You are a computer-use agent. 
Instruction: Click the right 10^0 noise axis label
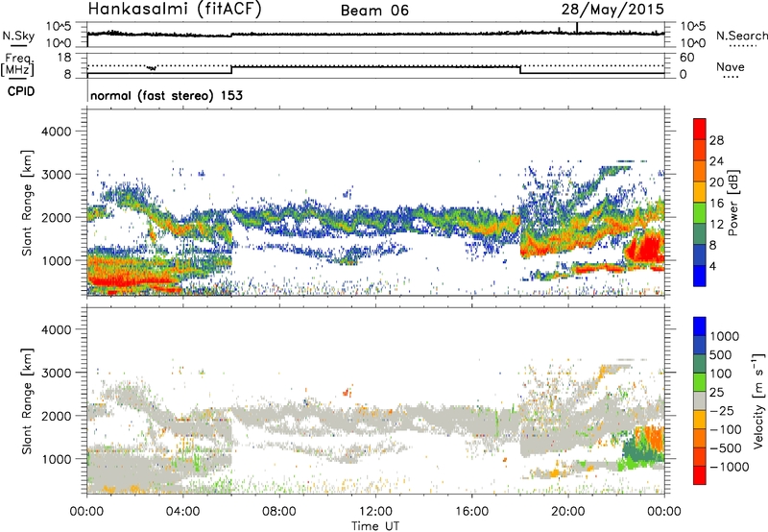click(x=693, y=42)
